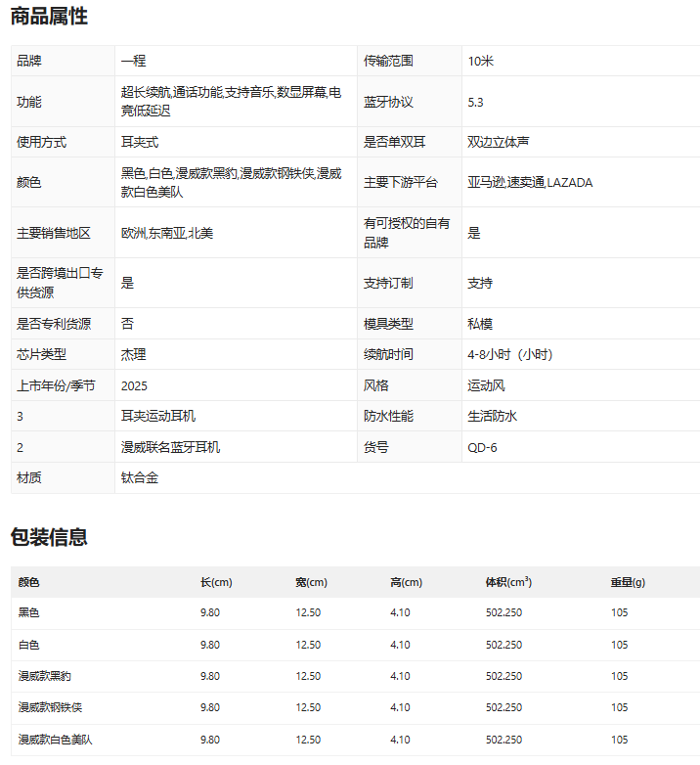Click the 重量(g) column header
700x765 pixels.
tap(628, 582)
